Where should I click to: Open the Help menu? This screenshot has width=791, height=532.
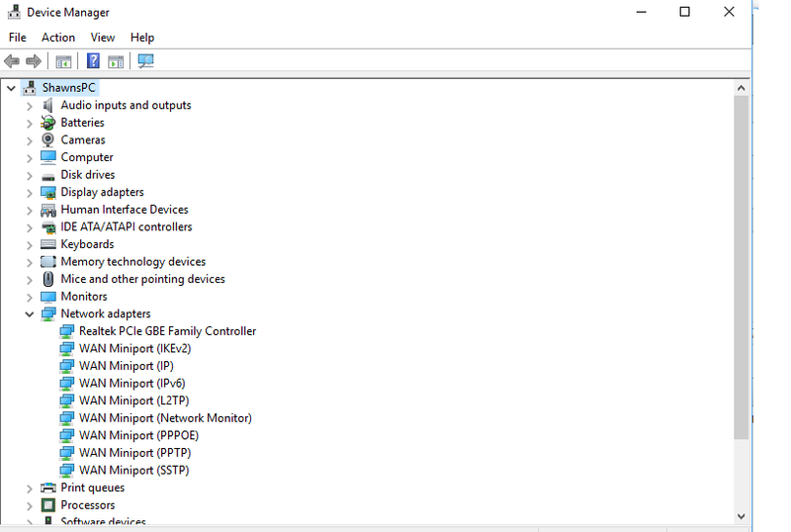point(142,38)
